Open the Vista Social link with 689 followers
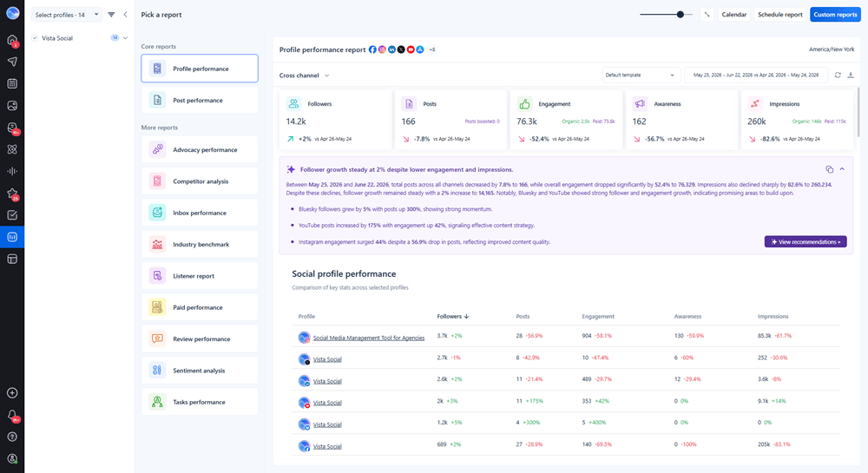Screen dimensions: 868x473 pos(327,446)
